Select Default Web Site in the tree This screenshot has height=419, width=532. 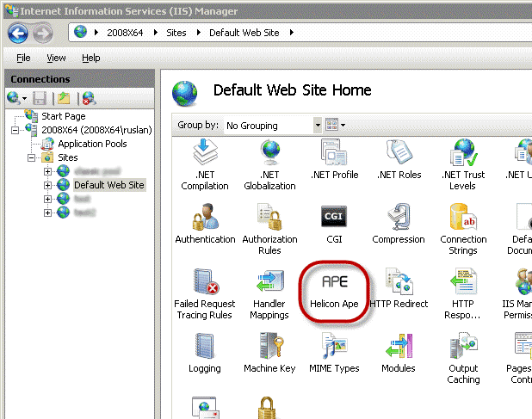coord(109,185)
